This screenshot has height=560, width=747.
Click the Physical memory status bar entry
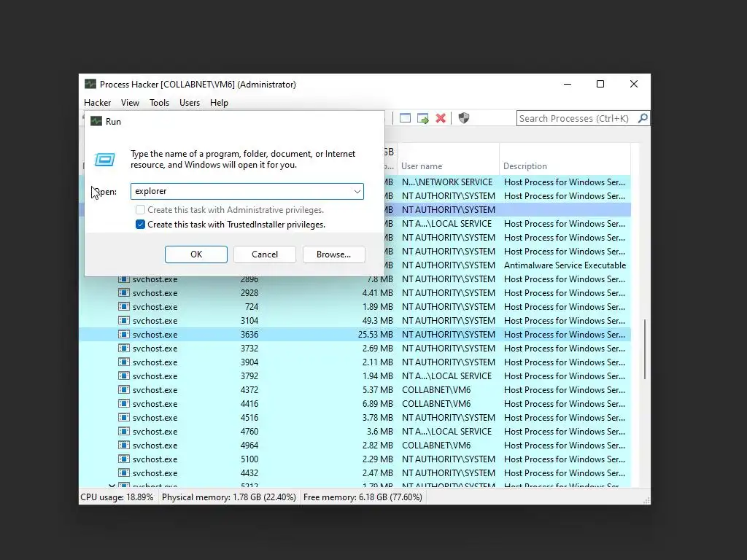(x=229, y=497)
